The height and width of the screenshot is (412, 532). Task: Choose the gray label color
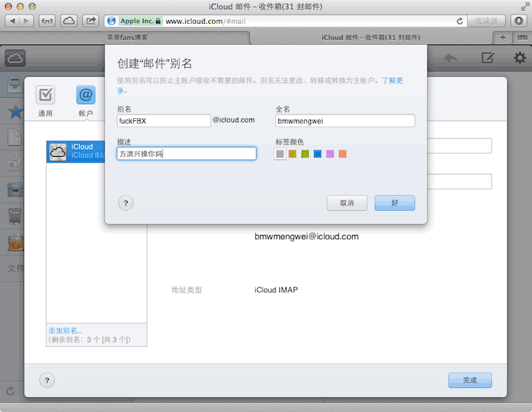[x=280, y=154]
